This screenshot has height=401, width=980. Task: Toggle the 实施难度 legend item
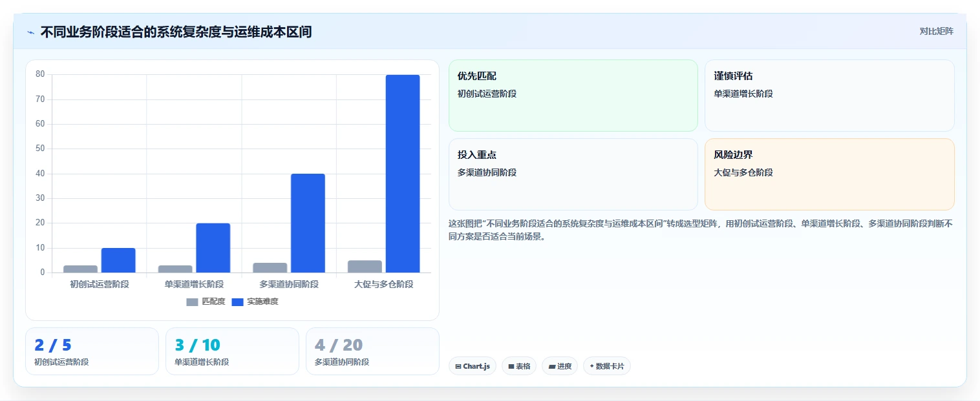255,302
